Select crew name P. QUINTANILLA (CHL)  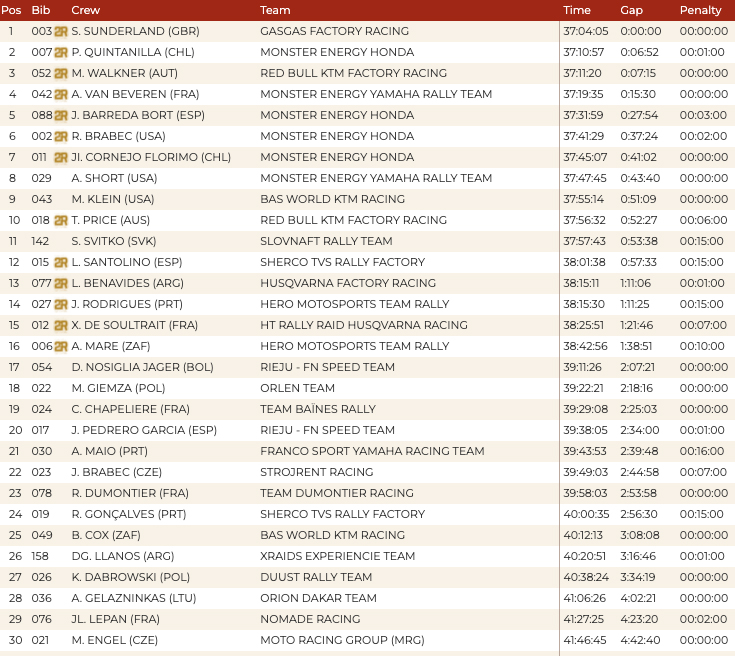(x=133, y=52)
